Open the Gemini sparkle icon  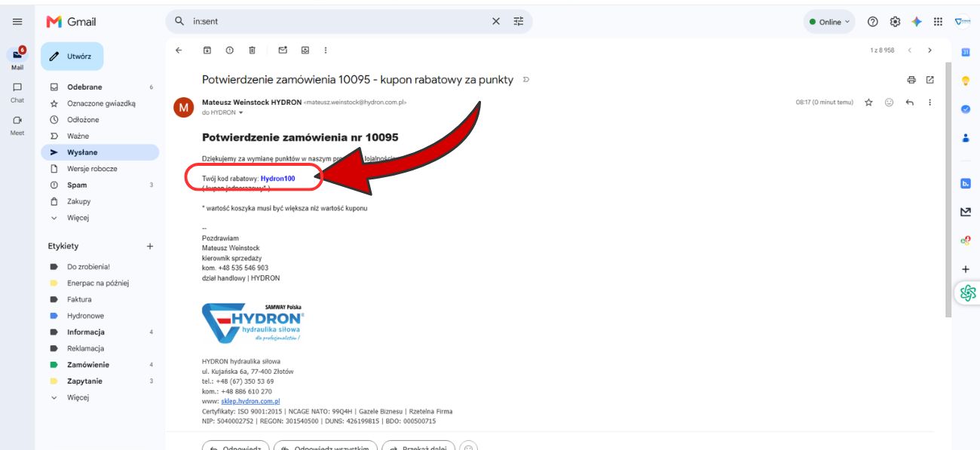click(917, 22)
